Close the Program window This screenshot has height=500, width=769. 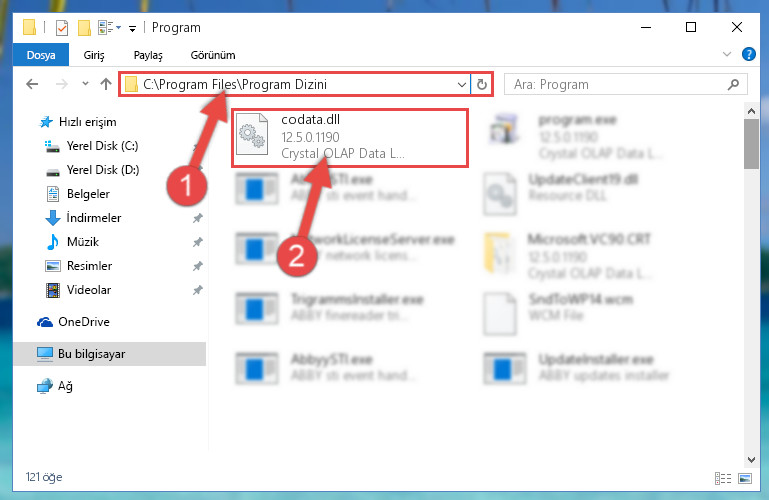(737, 27)
